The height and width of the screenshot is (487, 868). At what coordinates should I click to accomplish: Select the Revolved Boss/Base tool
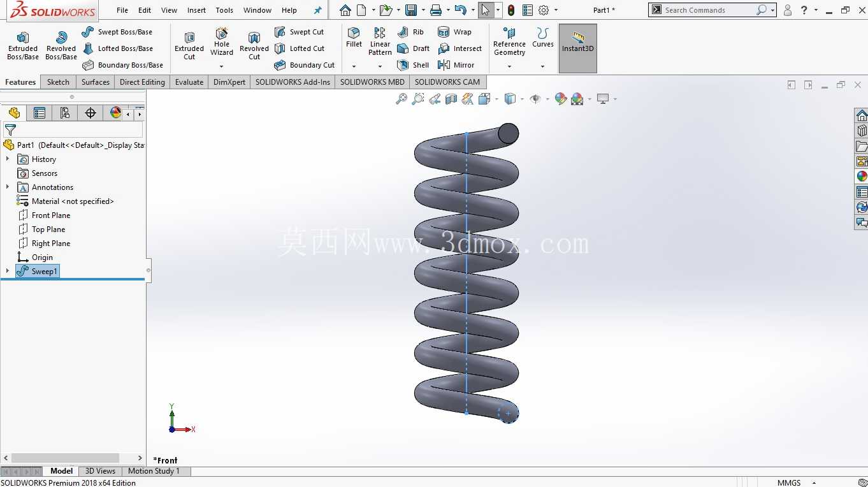(61, 46)
